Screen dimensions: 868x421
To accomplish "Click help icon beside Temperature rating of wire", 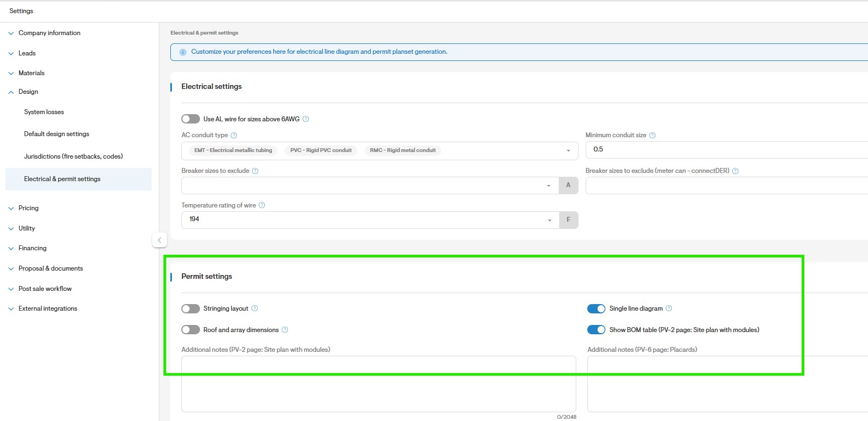I will point(262,205).
